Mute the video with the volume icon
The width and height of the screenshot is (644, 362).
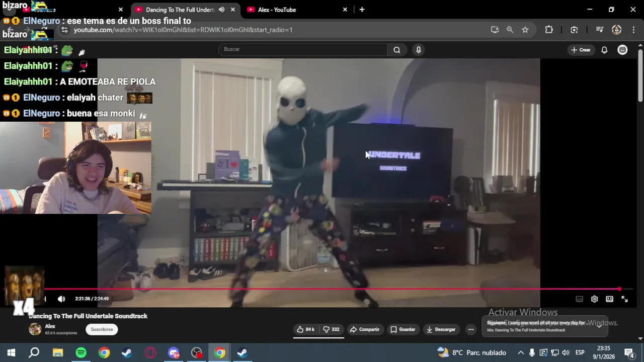click(x=61, y=299)
